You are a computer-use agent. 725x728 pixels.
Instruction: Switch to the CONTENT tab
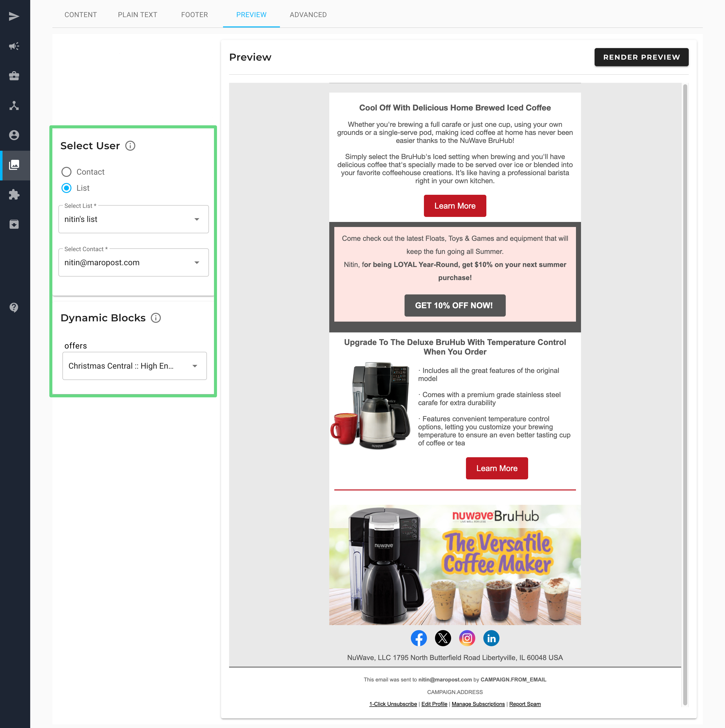81,15
